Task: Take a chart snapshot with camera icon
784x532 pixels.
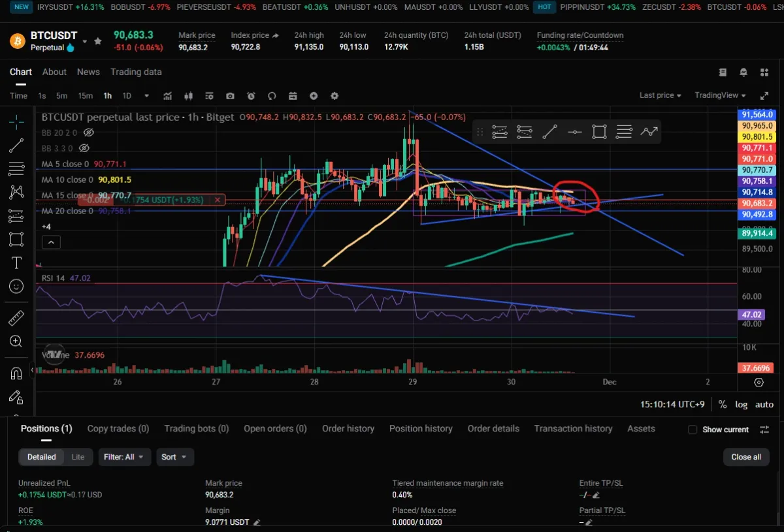Action: click(x=230, y=96)
